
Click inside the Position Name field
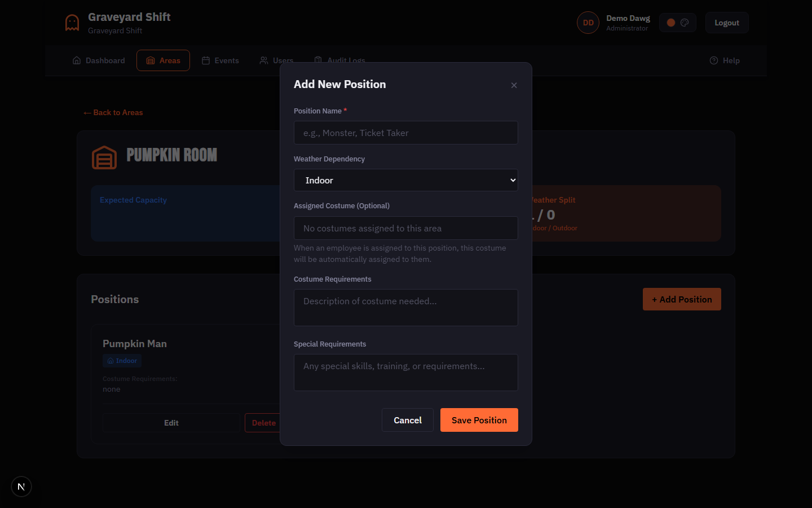(405, 133)
